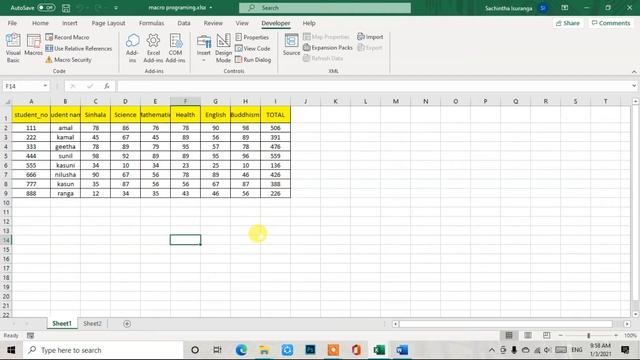Switch to the Home tab
The width and height of the screenshot is (640, 360).
[40, 23]
